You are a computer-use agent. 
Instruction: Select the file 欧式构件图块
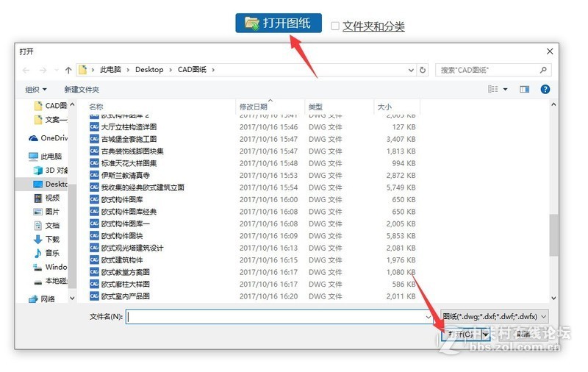[x=122, y=236]
